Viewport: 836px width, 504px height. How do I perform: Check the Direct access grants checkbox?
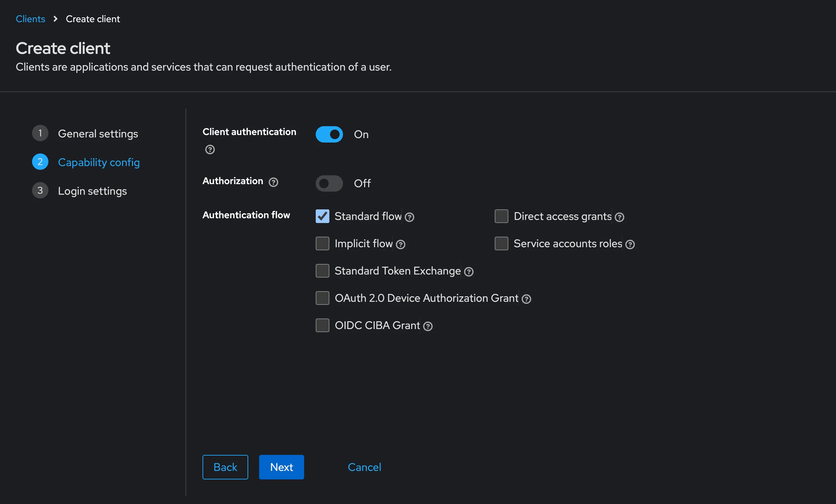[x=501, y=216]
